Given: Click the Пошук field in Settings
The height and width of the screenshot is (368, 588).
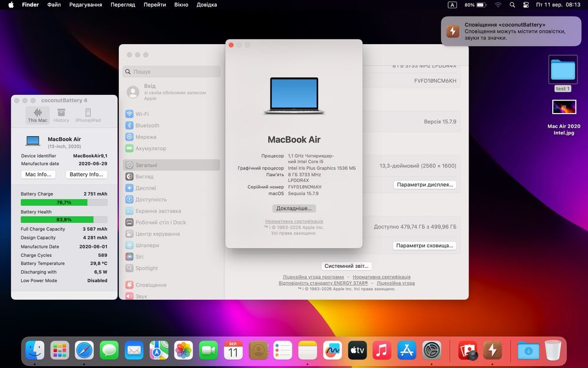Looking at the screenshot, I should (172, 71).
